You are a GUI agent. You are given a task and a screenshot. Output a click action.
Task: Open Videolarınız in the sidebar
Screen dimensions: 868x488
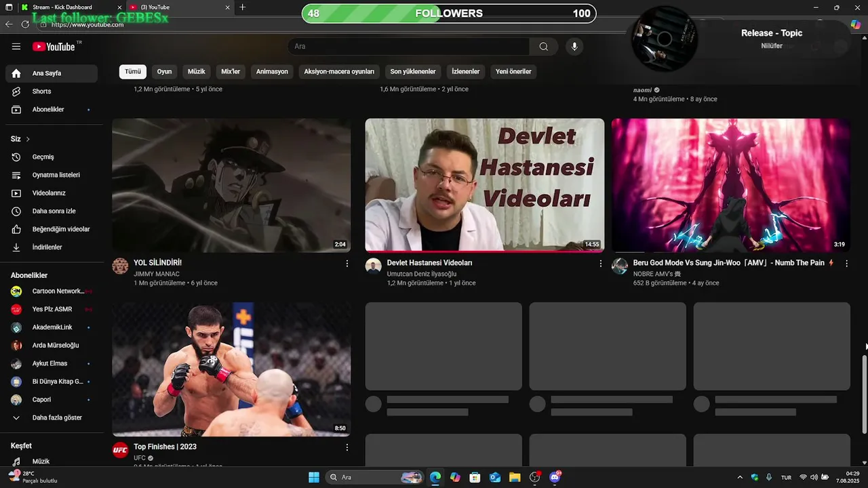click(52, 193)
